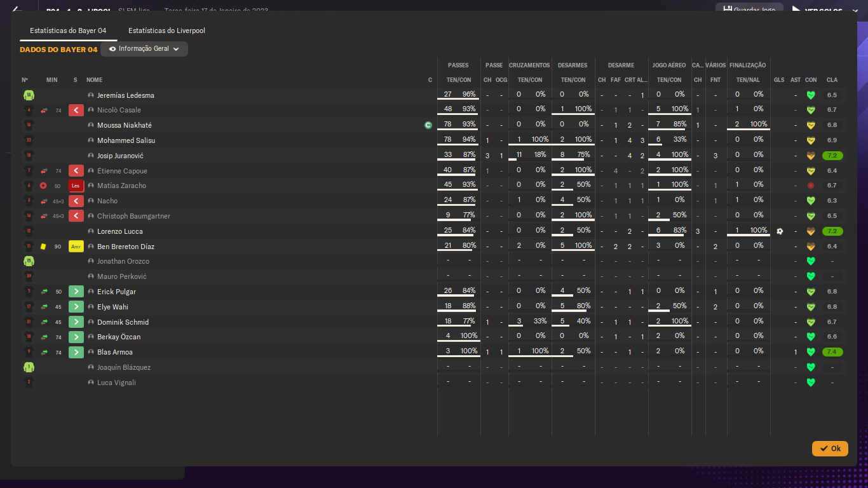Open player Ben Brereton Díaz
This screenshot has height=488, width=868.
click(126, 247)
